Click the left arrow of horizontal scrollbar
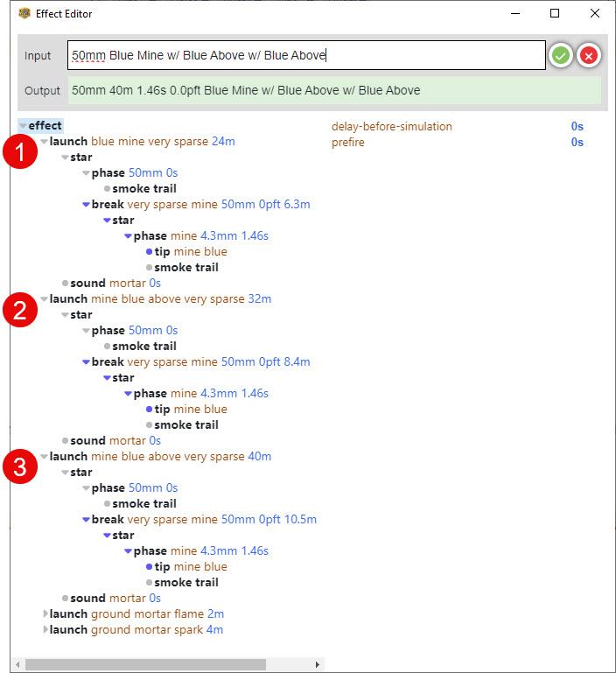The width and height of the screenshot is (616, 673). tap(17, 664)
